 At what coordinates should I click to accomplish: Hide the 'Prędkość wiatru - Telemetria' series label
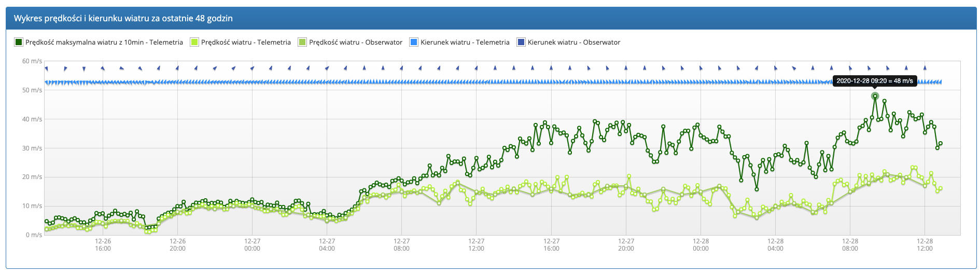tap(245, 43)
